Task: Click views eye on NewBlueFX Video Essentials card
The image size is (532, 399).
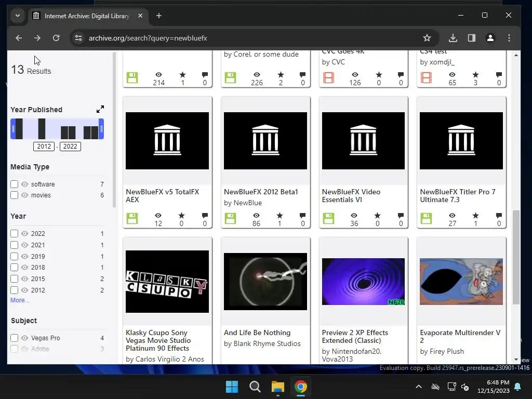Action: click(354, 216)
